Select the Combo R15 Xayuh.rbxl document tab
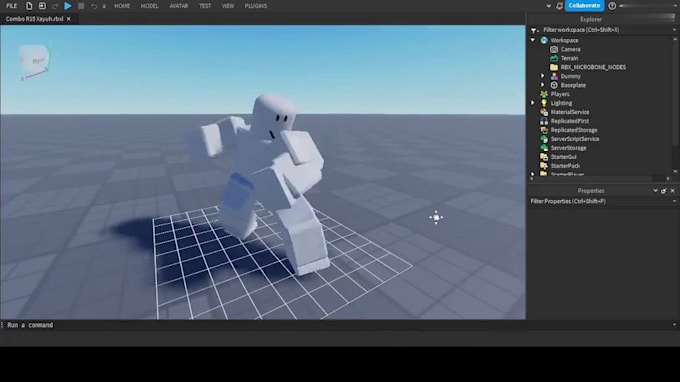The image size is (680, 382). 34,19
